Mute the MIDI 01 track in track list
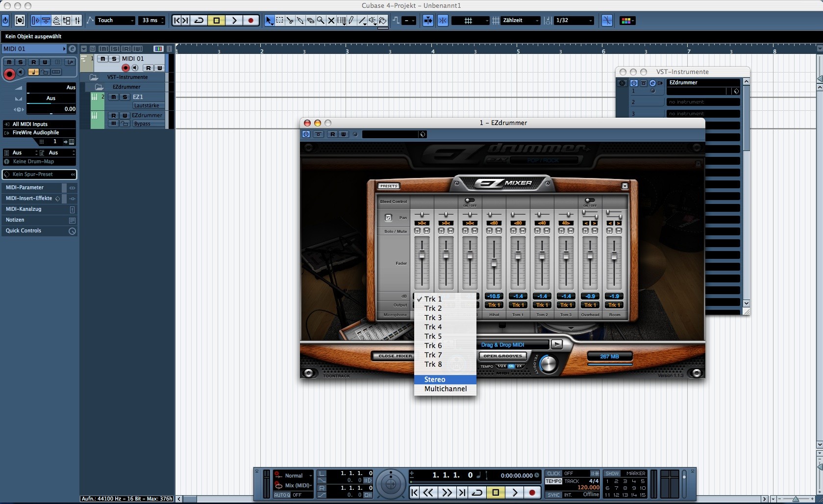This screenshot has height=504, width=823. pos(103,59)
